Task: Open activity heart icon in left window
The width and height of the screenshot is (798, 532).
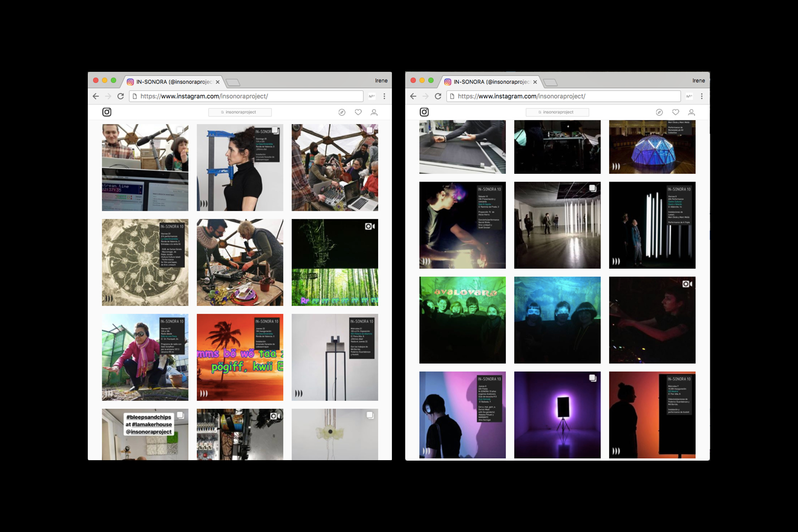Action: click(358, 112)
